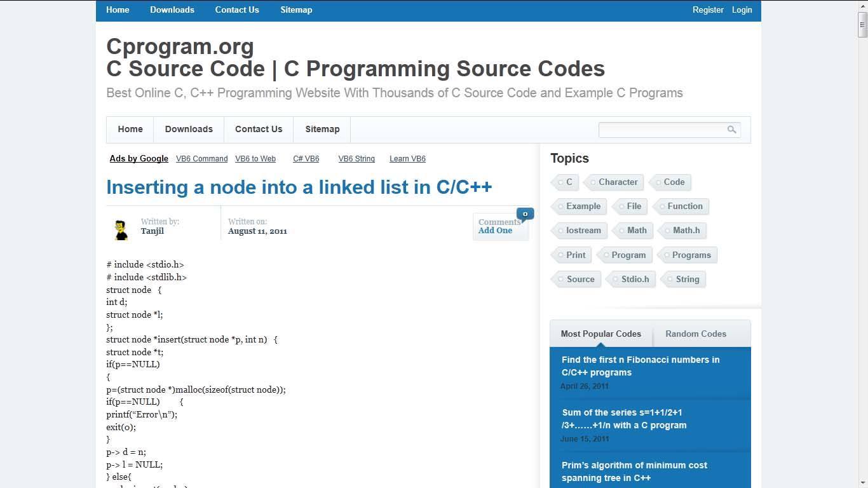This screenshot has width=868, height=488.
Task: Open the Fibonacci numbers popular code article
Action: pos(641,366)
